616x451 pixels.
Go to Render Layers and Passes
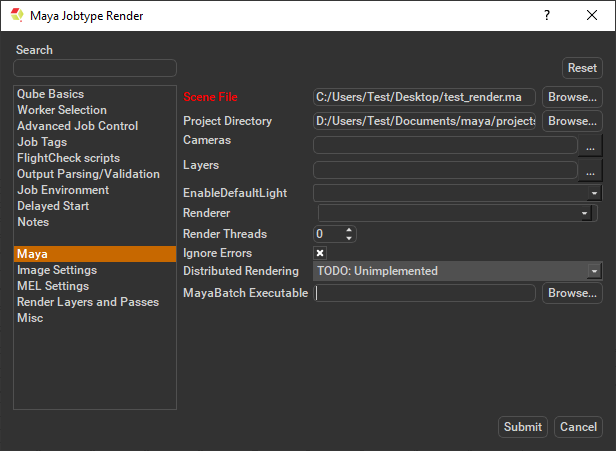coord(88,302)
